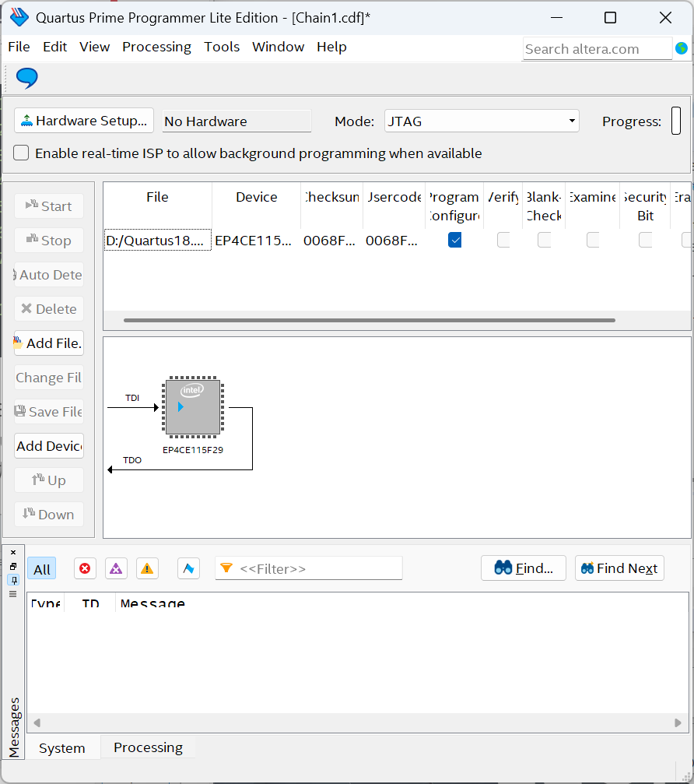Tick the Verify checkbox for the file
694x784 pixels.
pos(503,240)
